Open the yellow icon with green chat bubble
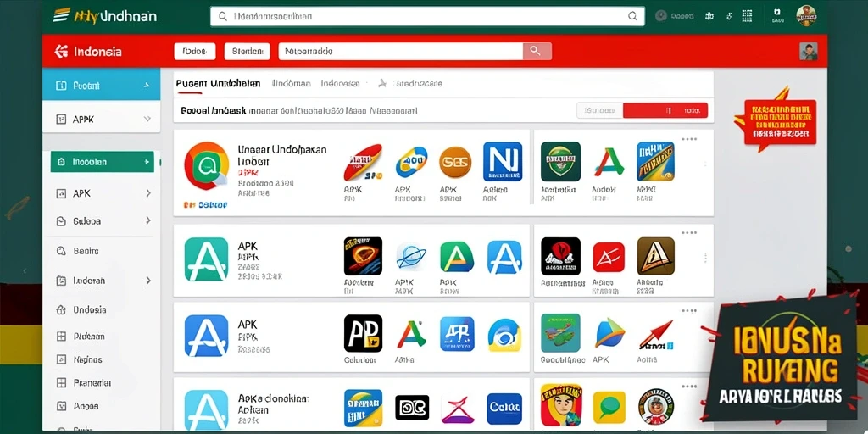Screen dimensions: 868x434 click(609, 408)
